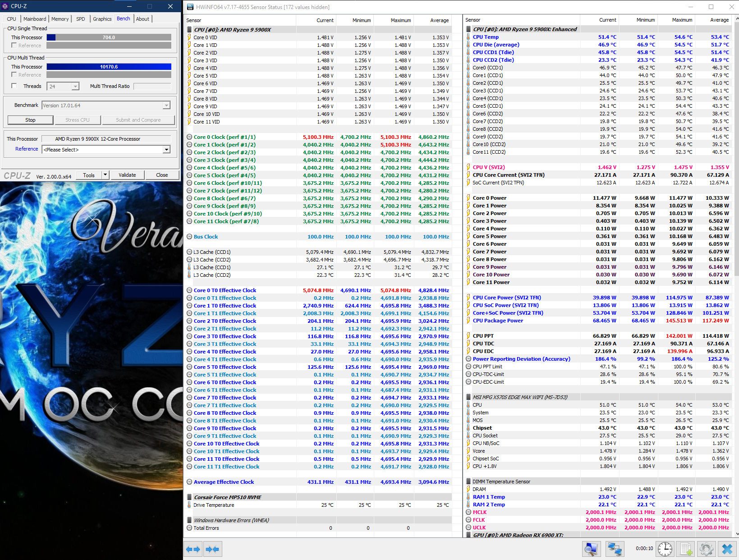Image resolution: width=739 pixels, height=560 pixels.
Task: Reset min/max using the clock icon
Action: tap(665, 549)
